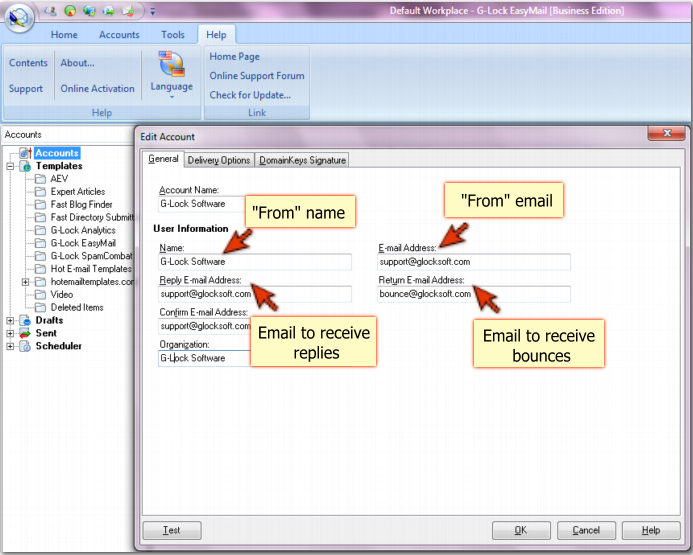Click the envelope with red-green badge quick access icon
The height and width of the screenshot is (555, 693).
(129, 11)
